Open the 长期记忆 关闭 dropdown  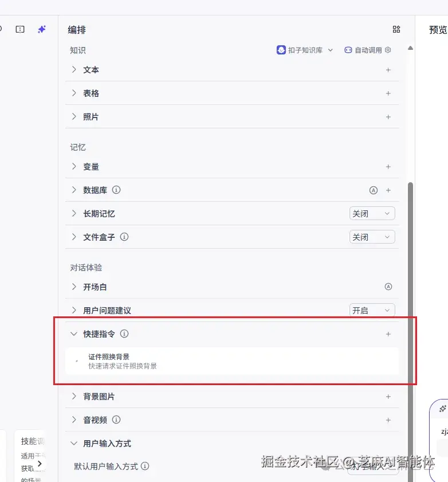[x=372, y=213]
